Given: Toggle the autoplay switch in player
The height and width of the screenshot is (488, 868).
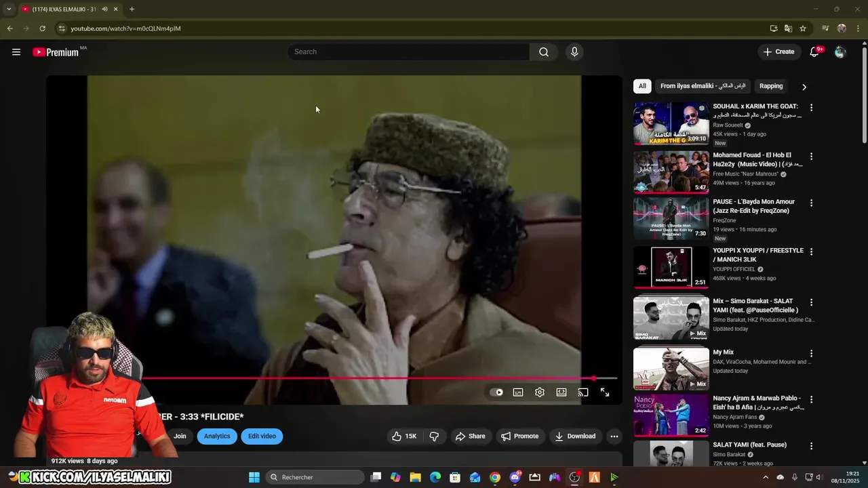Looking at the screenshot, I should pyautogui.click(x=496, y=392).
